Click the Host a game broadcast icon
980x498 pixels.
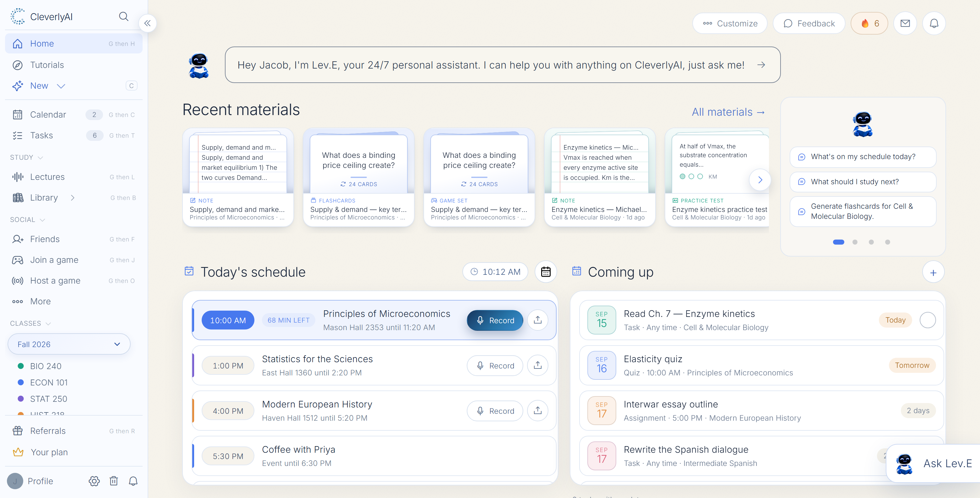[x=18, y=281]
